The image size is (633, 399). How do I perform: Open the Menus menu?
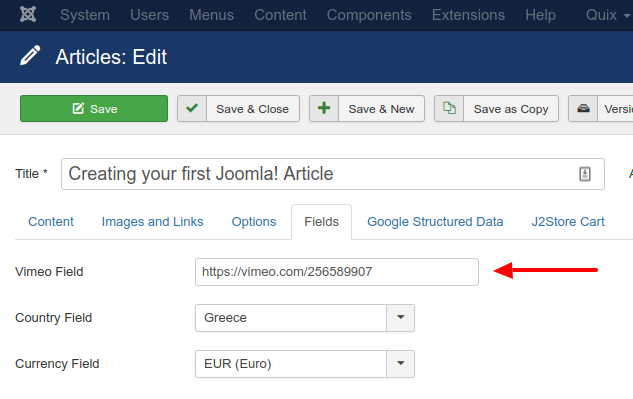pyautogui.click(x=212, y=15)
